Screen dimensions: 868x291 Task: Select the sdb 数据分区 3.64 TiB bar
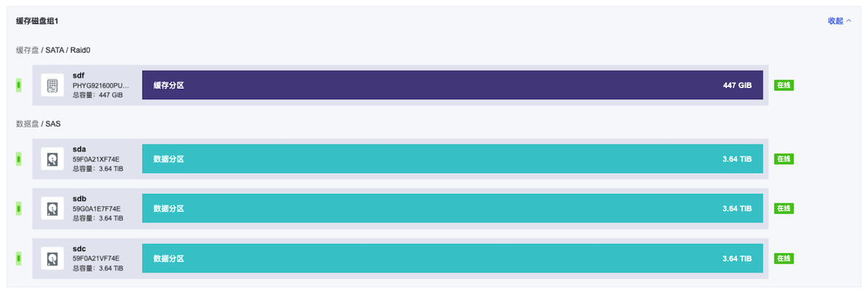point(452,208)
